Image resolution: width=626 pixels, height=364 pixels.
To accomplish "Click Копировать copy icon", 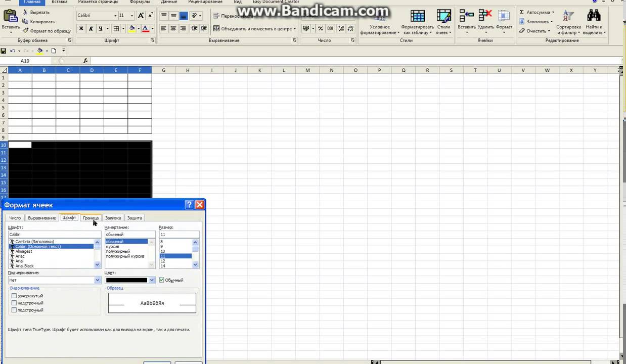I will (x=25, y=21).
